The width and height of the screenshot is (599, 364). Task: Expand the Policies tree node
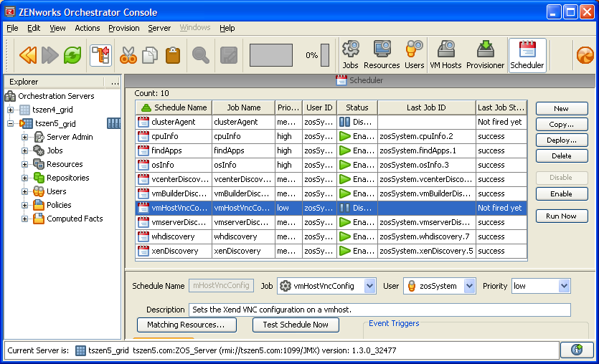[24, 205]
